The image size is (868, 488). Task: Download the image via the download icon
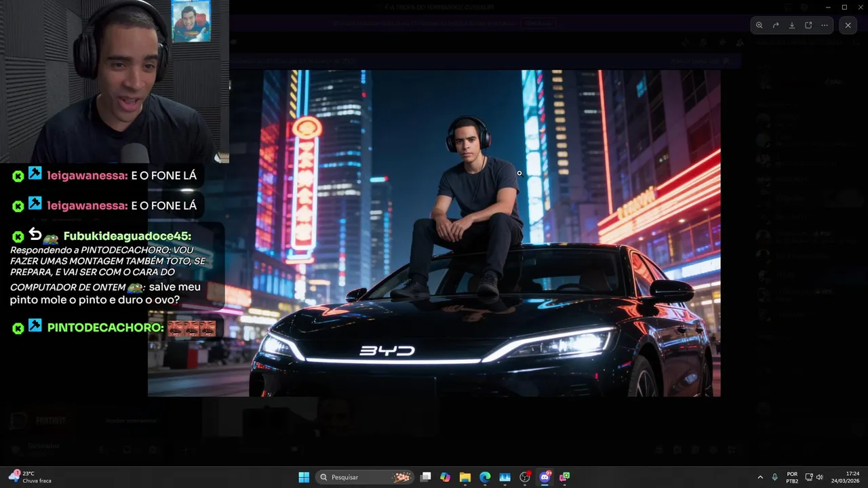(x=792, y=25)
